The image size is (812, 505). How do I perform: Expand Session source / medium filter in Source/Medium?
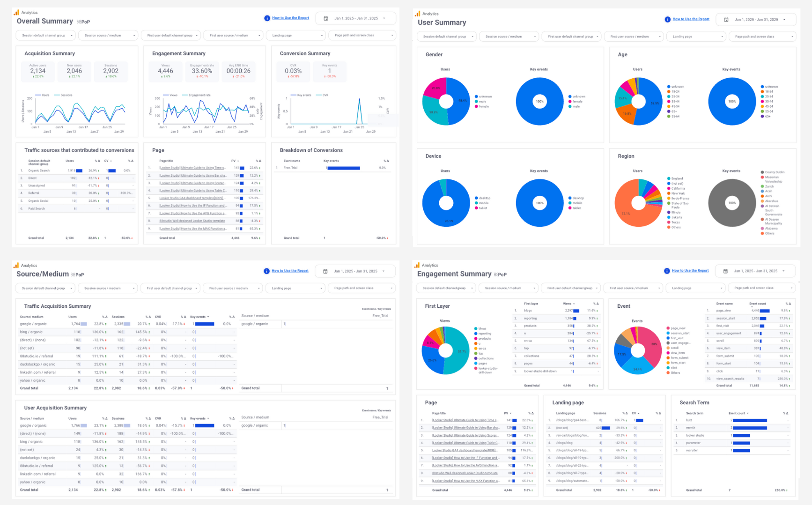point(108,288)
